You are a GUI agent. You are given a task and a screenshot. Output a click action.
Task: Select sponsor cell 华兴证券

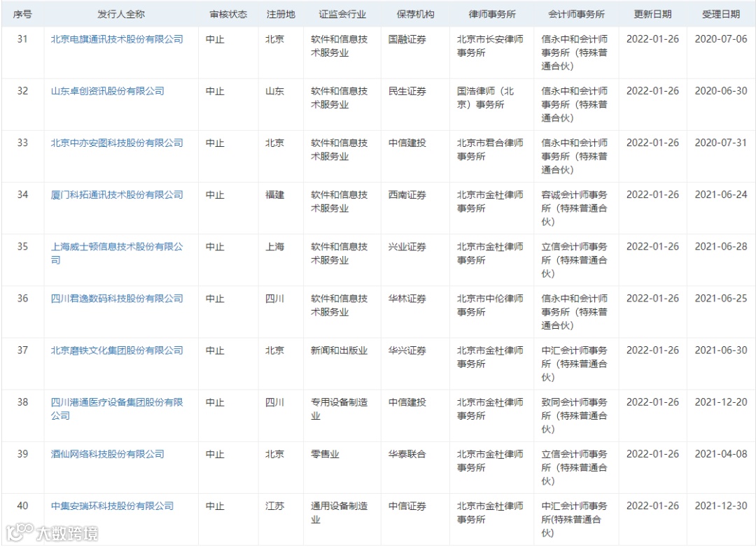pos(407,350)
